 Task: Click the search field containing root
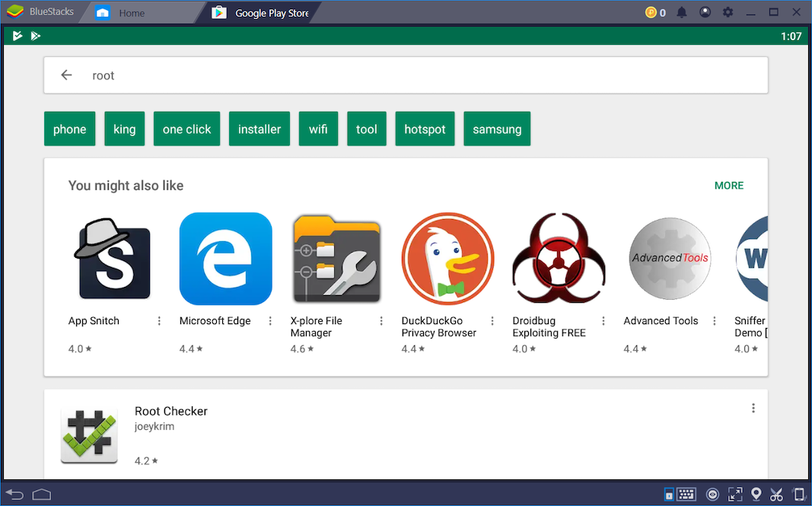pyautogui.click(x=406, y=75)
